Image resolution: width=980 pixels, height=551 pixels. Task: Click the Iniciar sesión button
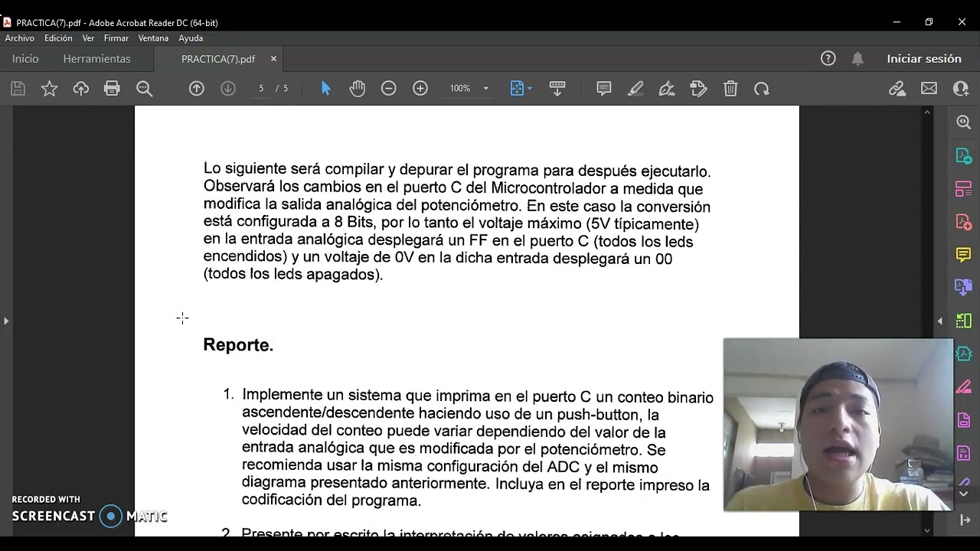[923, 59]
